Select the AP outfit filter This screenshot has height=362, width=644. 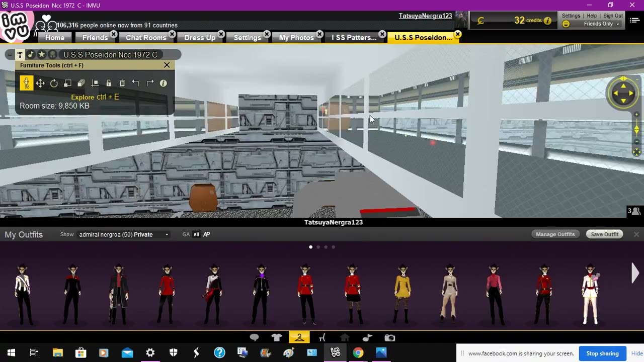206,234
